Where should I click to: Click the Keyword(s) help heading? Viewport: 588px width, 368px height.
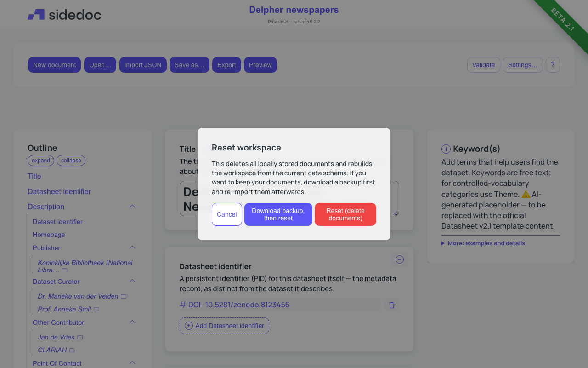[x=476, y=149]
